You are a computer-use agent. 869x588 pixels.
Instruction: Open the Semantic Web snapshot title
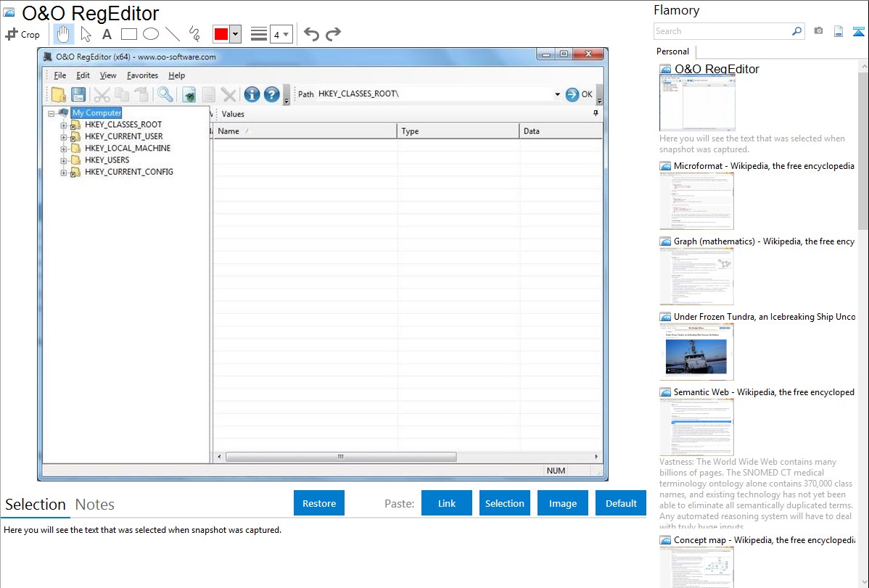pos(765,392)
